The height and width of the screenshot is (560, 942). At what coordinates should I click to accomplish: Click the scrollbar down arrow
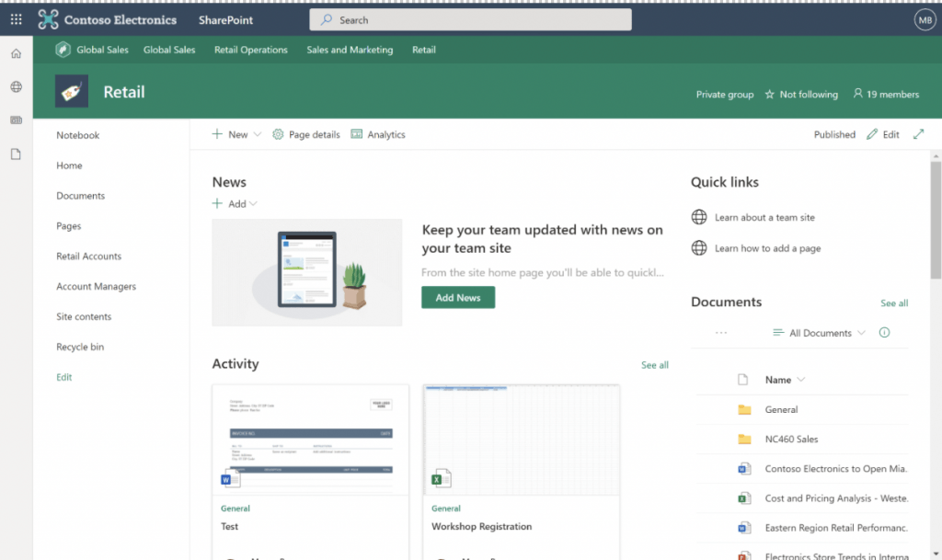coord(936,554)
